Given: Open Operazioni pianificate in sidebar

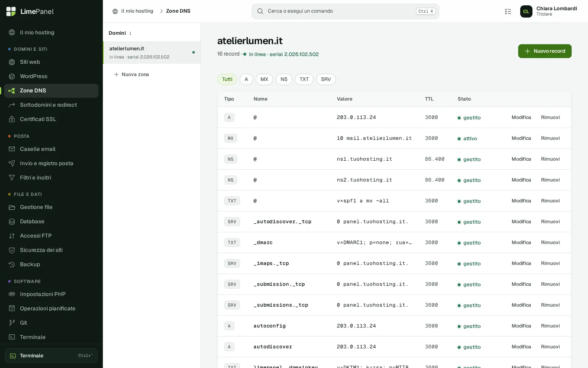Looking at the screenshot, I should [x=51, y=309].
